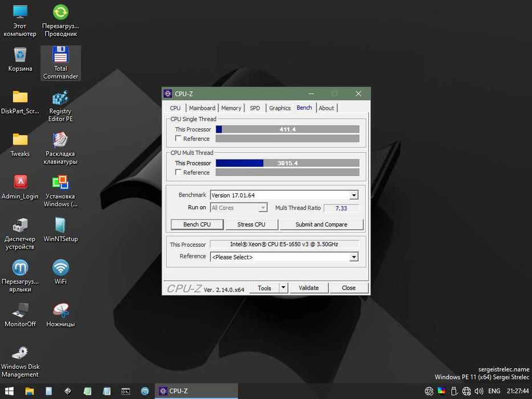The height and width of the screenshot is (399, 532).
Task: Click the Close button in CPU-Z
Action: pos(349,288)
